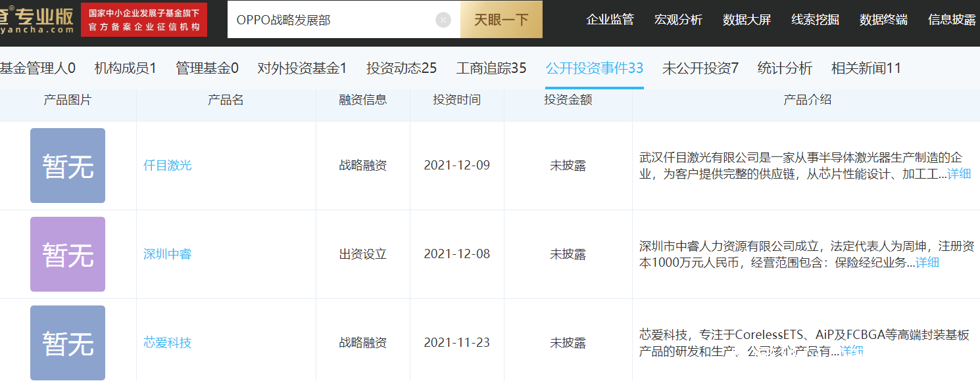This screenshot has height=381, width=980.
Task: Click the 天眼一下 search button
Action: (501, 20)
